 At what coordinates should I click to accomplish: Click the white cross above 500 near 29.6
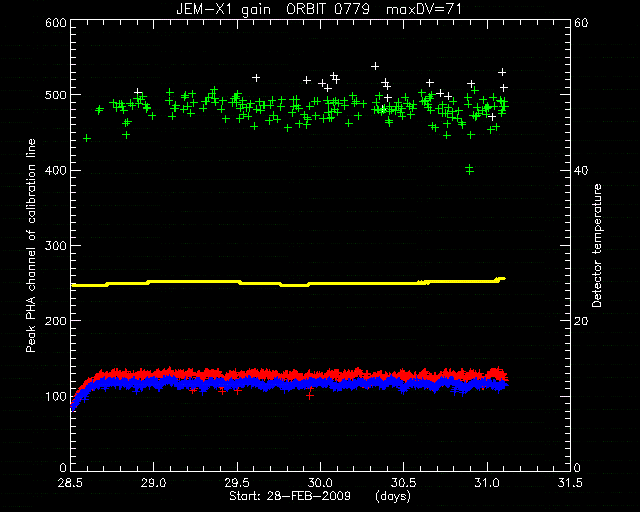coord(256,78)
